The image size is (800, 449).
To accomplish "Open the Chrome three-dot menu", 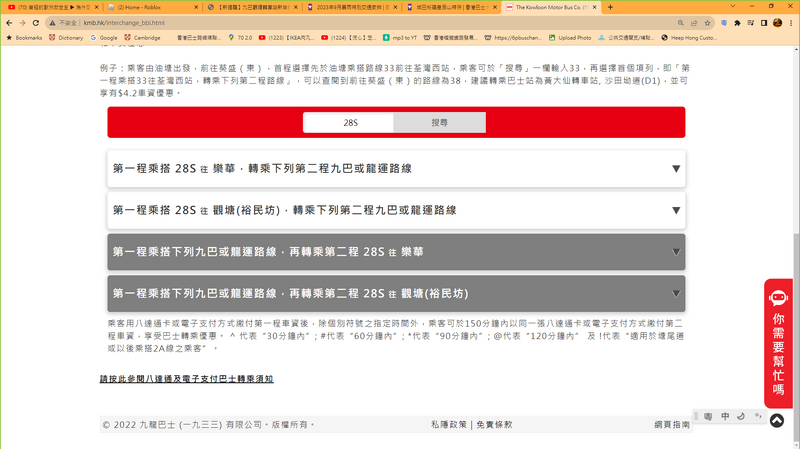I will (791, 23).
